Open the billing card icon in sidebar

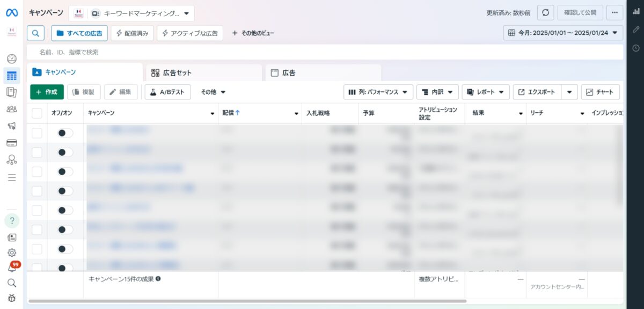(12, 143)
